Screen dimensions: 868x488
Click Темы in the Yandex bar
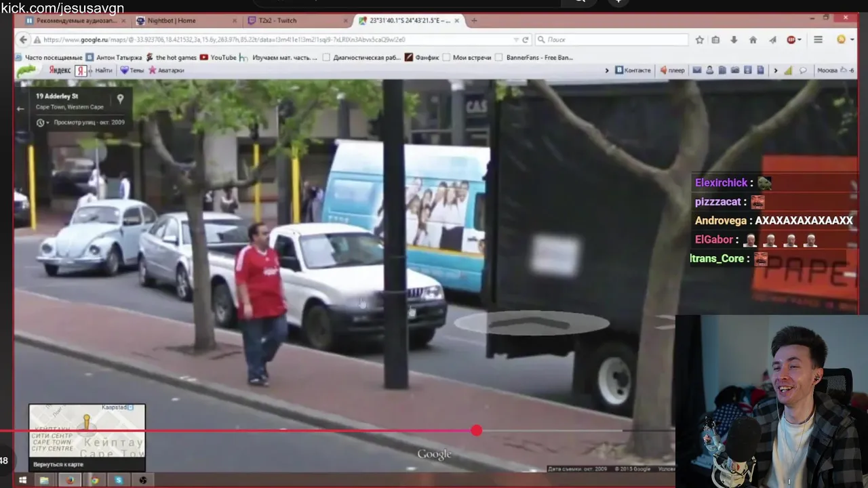pyautogui.click(x=132, y=70)
